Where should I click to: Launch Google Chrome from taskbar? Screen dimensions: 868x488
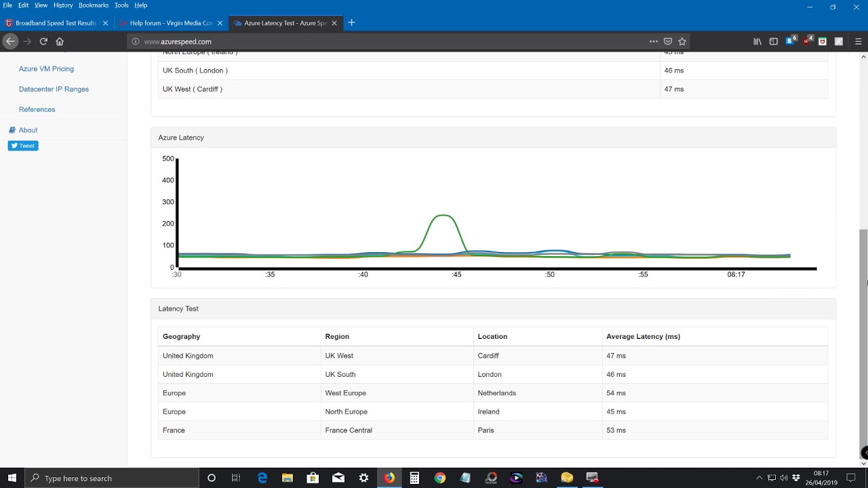[440, 478]
